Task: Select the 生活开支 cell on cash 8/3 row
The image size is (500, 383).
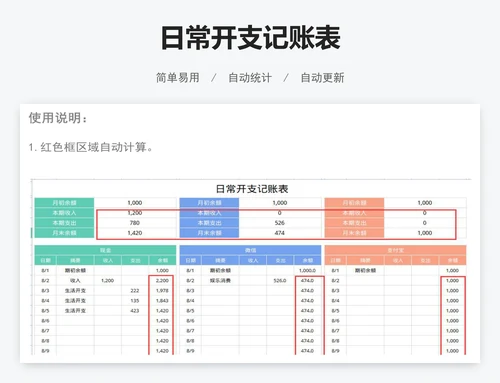Action: (75, 290)
